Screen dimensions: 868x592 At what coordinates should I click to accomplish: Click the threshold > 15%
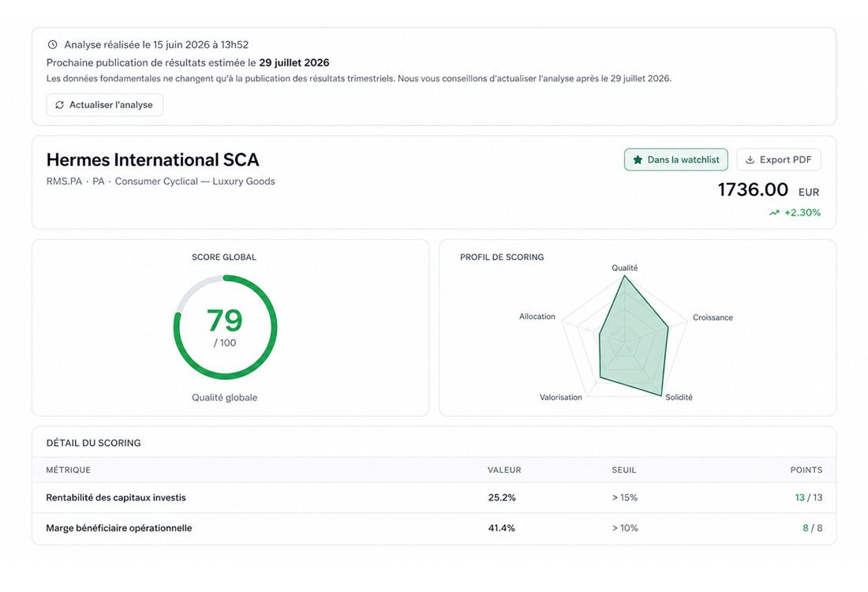(x=624, y=497)
